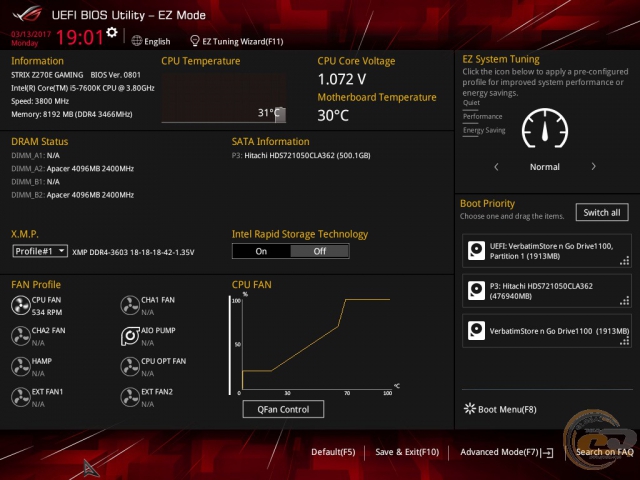640x480 pixels.
Task: Grab the drag handle on UEFI VerbatimStore entry
Action: (624, 261)
